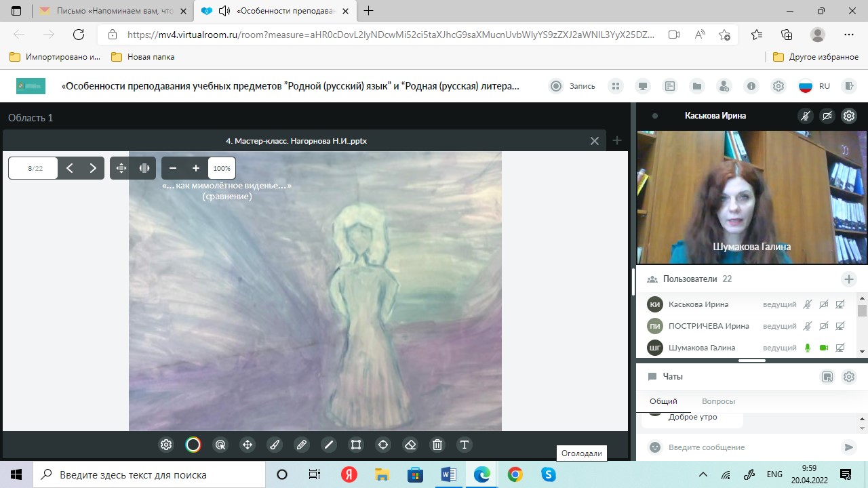This screenshot has height=488, width=868.
Task: Open Microsoft Word from the taskbar
Action: coord(448,474)
